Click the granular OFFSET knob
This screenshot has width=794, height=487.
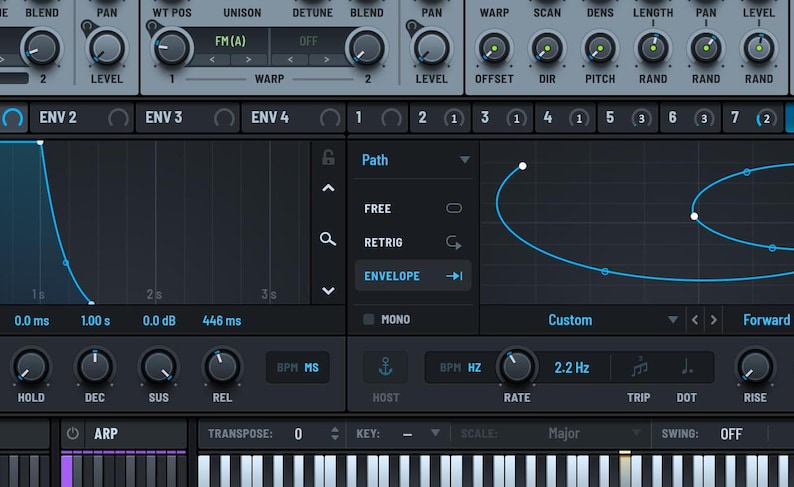[x=494, y=49]
